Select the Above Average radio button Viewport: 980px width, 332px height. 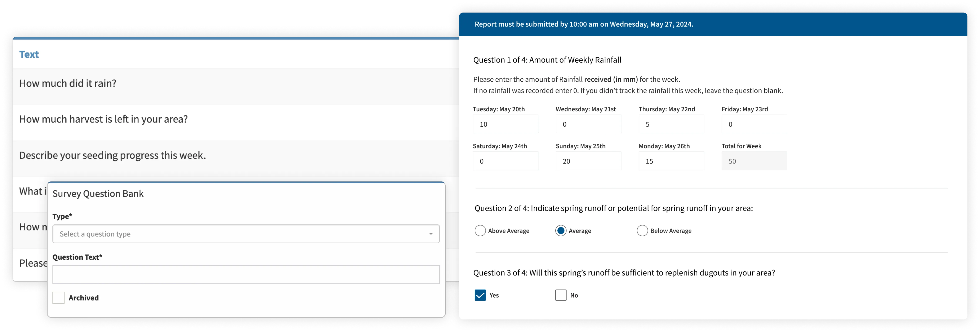(480, 230)
